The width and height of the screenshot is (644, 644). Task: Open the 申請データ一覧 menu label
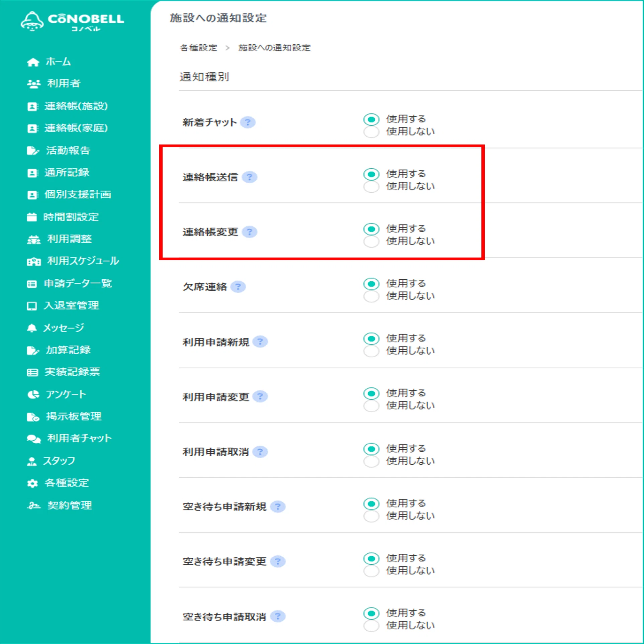tap(78, 284)
